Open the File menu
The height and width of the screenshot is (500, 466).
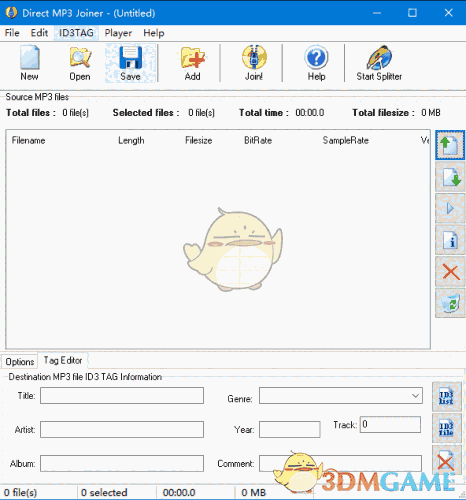tap(12, 33)
